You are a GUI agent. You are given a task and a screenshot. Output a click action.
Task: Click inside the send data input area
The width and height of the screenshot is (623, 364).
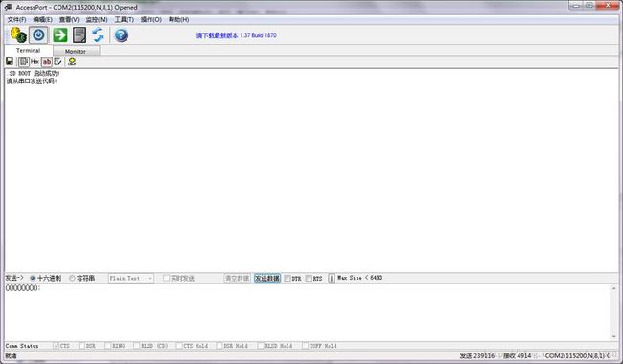click(307, 312)
